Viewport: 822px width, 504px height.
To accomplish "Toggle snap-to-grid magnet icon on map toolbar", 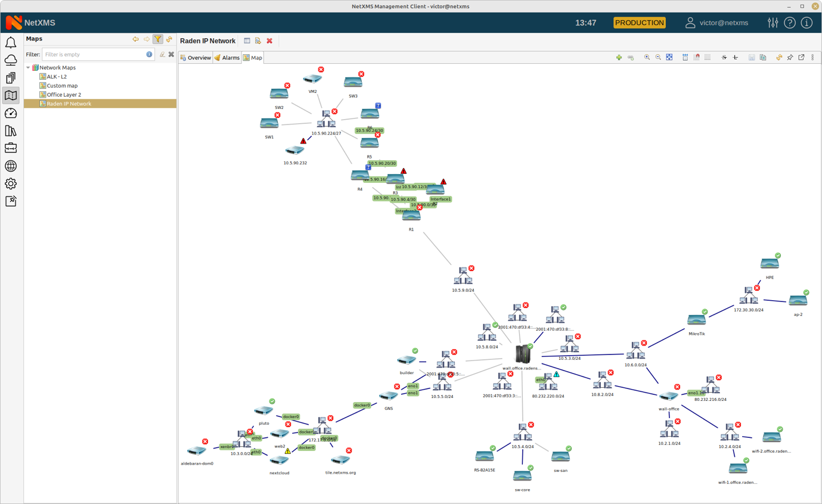I will 696,57.
